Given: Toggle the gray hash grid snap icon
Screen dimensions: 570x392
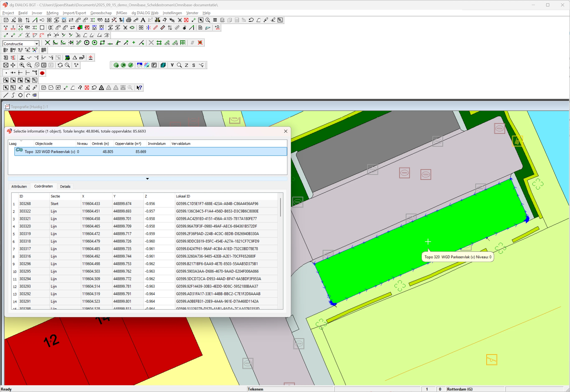Looking at the screenshot, I should pos(192,43).
